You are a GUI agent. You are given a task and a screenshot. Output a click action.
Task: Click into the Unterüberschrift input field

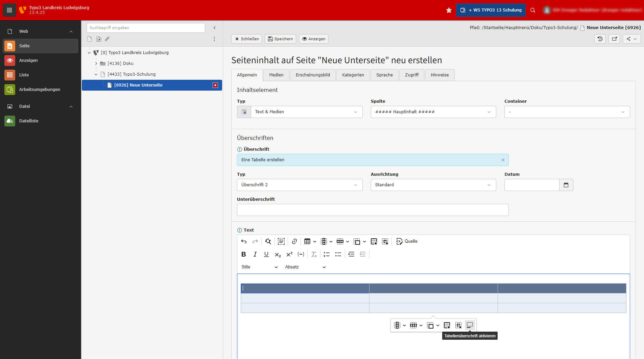click(373, 210)
